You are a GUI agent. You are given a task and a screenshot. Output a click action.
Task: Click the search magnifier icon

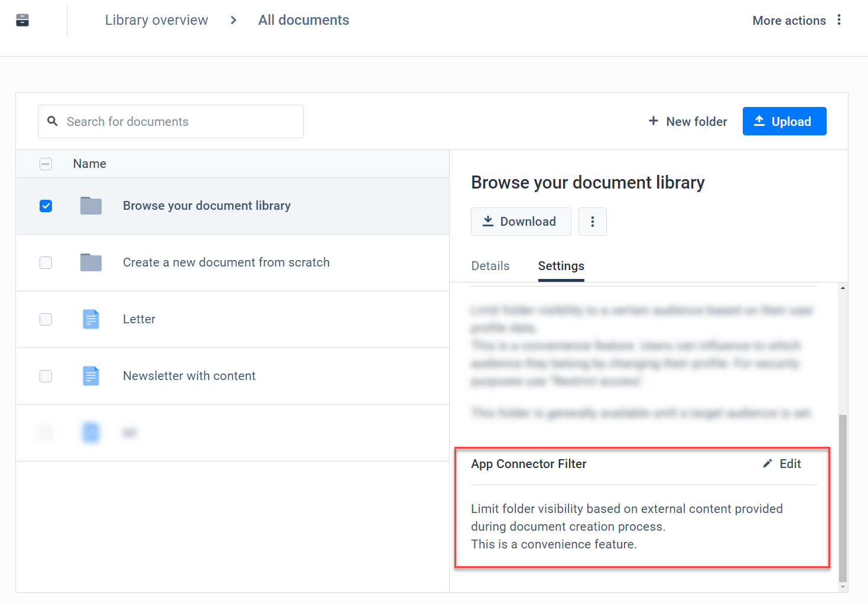[x=52, y=121]
